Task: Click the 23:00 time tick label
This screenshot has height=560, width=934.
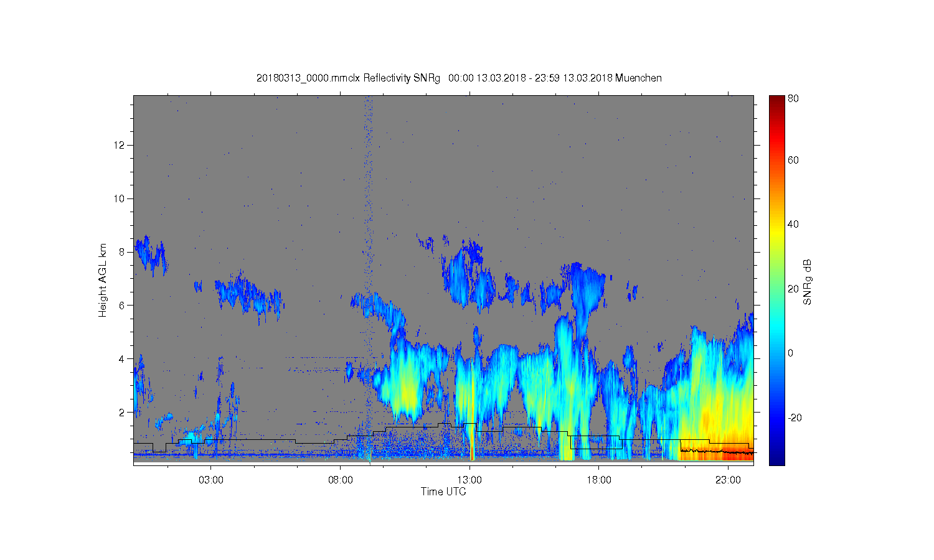Action: pyautogui.click(x=728, y=480)
